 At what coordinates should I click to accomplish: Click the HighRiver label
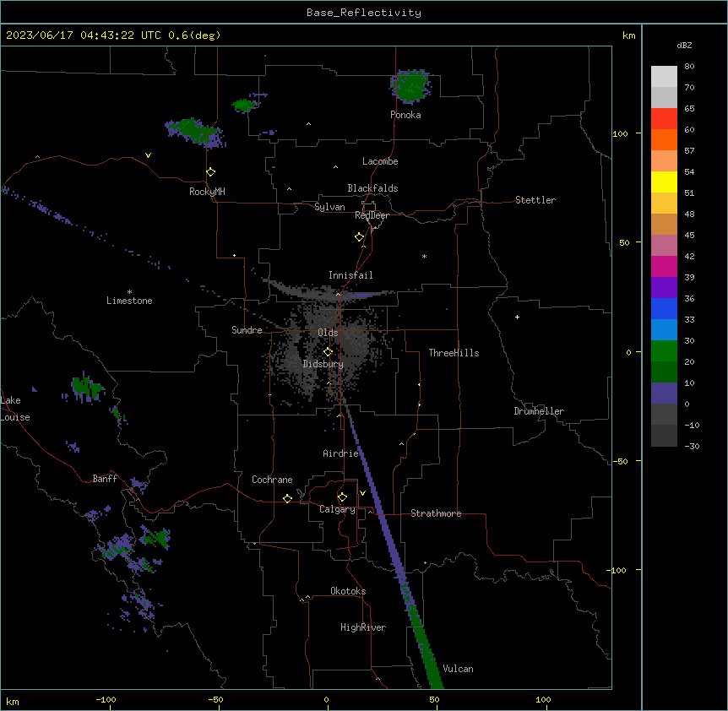(x=363, y=627)
